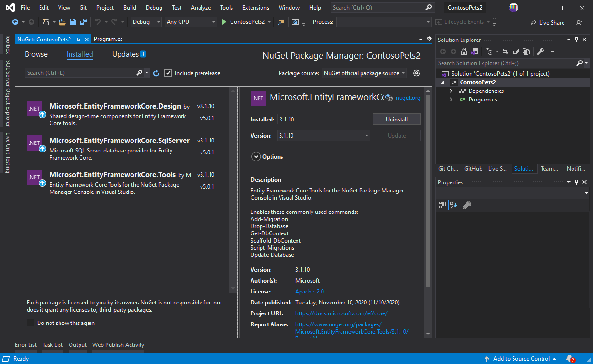Click the Live Share button
The height and width of the screenshot is (364, 593).
(x=547, y=23)
